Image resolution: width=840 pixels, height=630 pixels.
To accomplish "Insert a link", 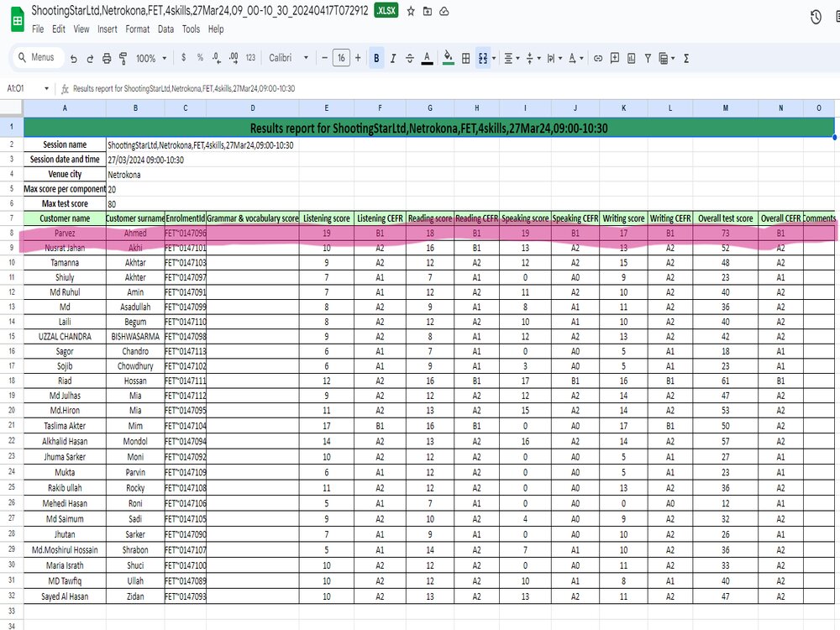I will (x=598, y=58).
